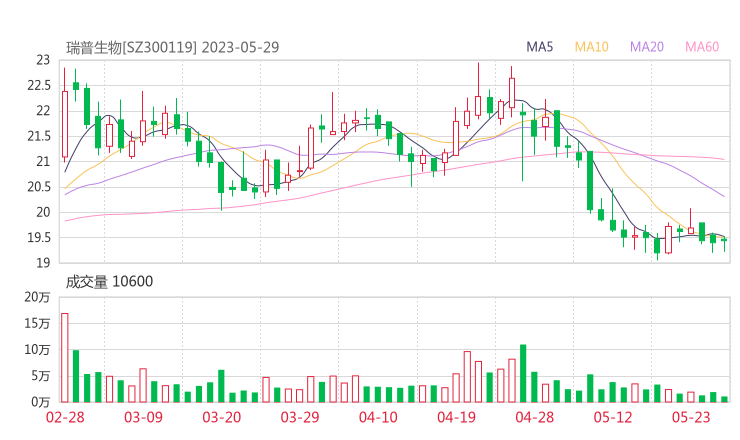Click the 20.5 price axis label
740x440 pixels.
(39, 187)
